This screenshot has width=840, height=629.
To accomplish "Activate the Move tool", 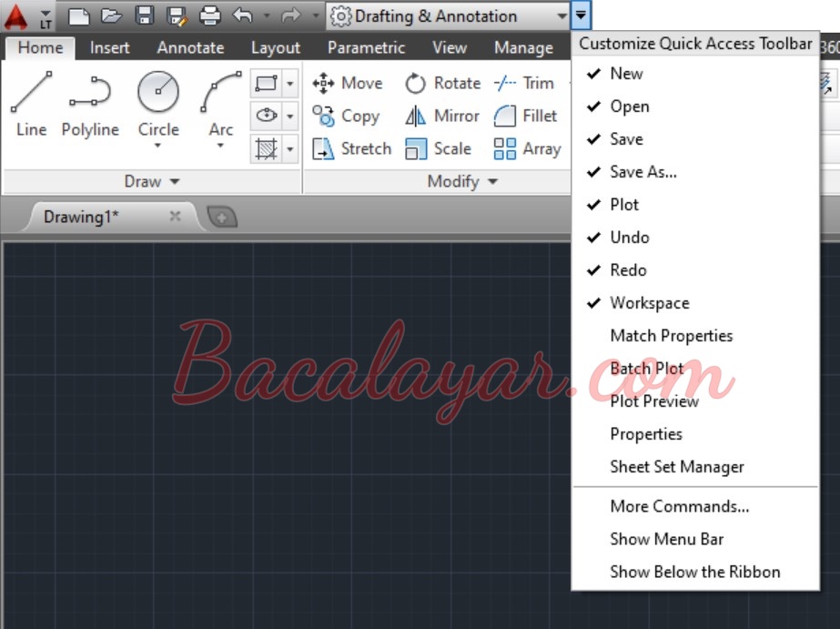I will (348, 84).
